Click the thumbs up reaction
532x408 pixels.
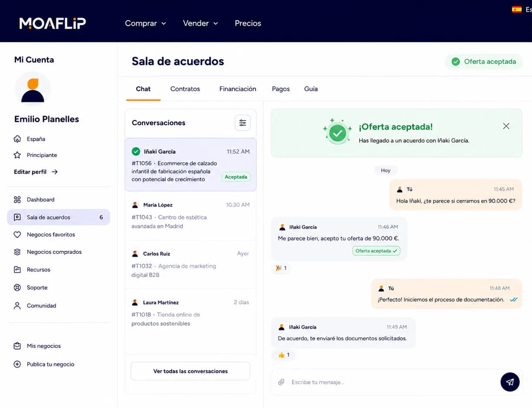click(283, 355)
